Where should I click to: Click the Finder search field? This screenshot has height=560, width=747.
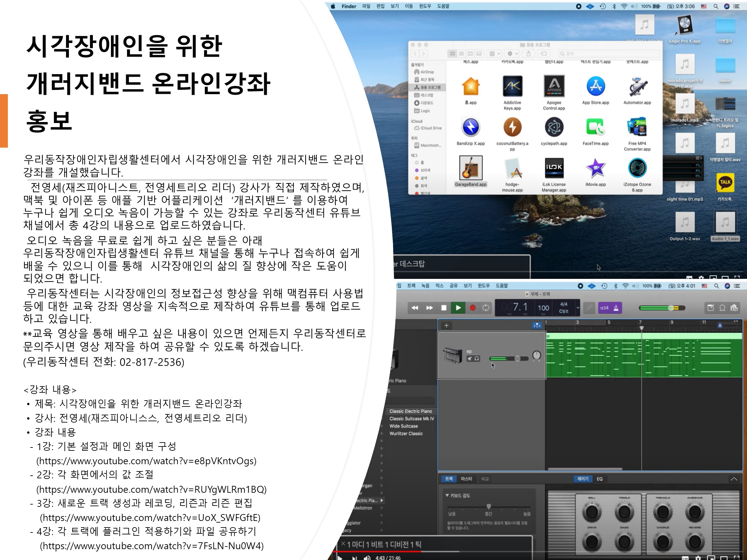pos(609,54)
